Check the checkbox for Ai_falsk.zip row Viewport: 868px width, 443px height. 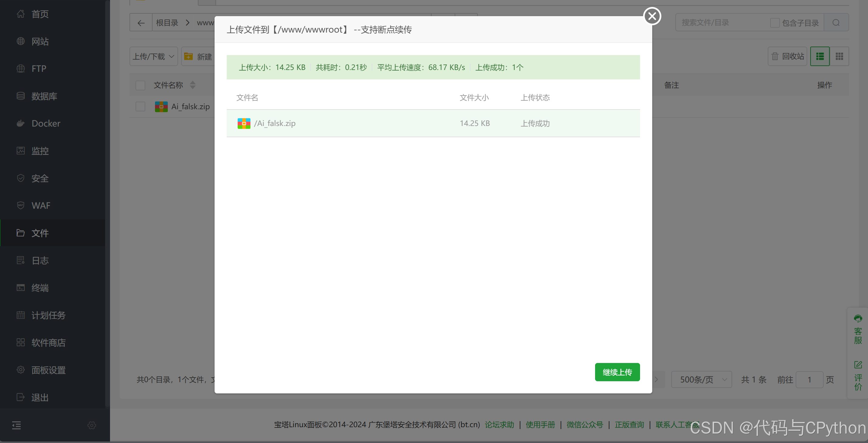tap(140, 106)
